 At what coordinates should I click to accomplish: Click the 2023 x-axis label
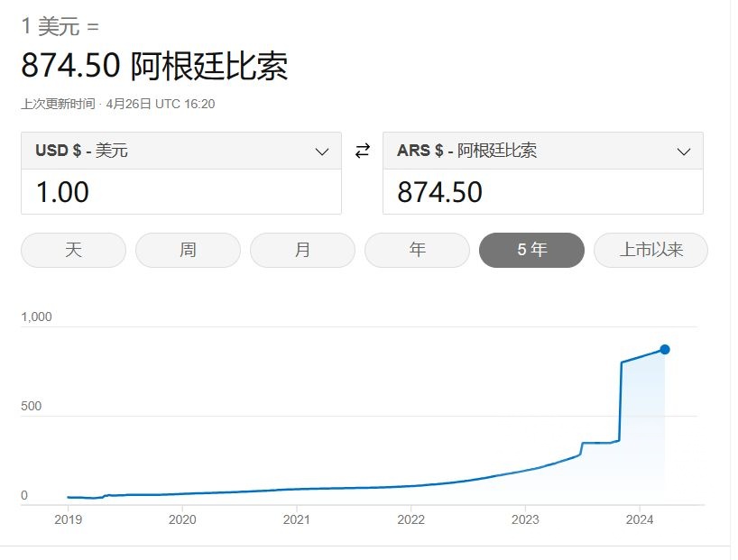[525, 519]
